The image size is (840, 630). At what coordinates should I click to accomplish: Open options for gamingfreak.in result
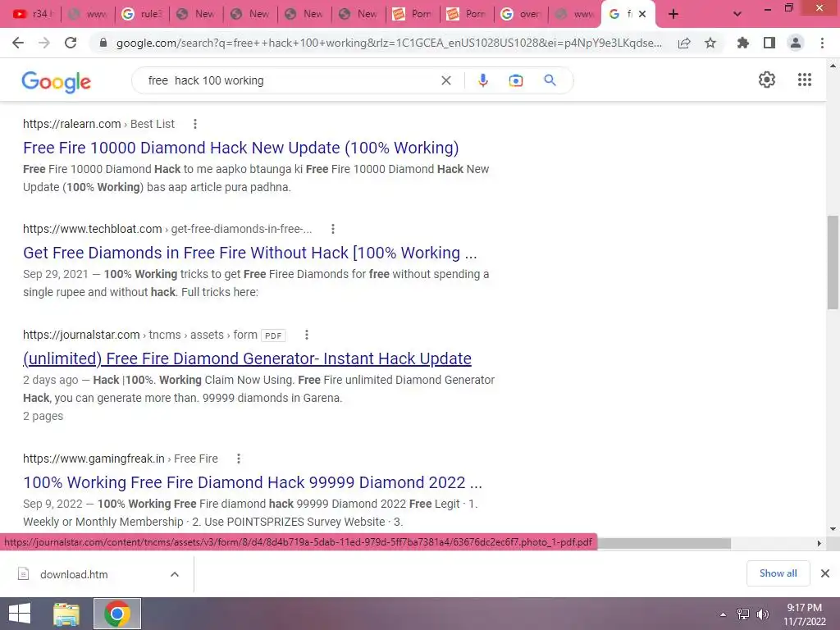[239, 459]
